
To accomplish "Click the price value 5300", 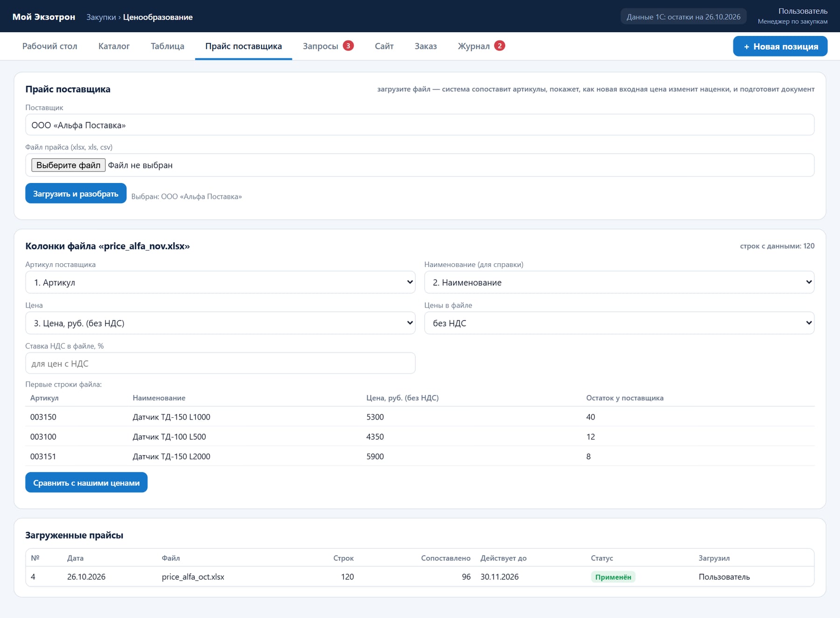I will [x=375, y=417].
